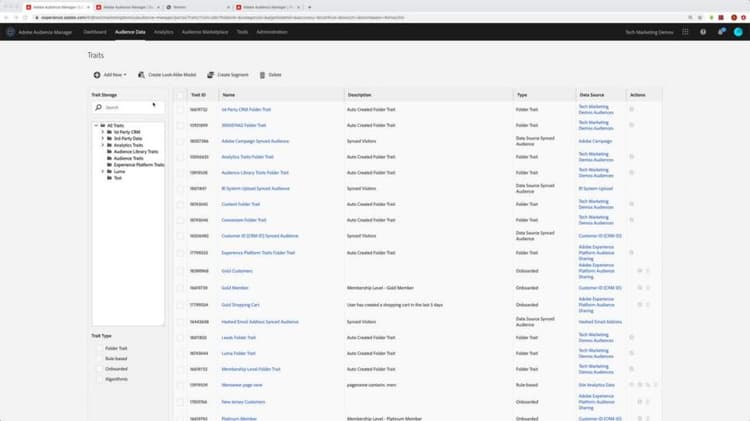Click first action icon in Gold Shopping Cart row
The height and width of the screenshot is (421, 750).
[640, 305]
